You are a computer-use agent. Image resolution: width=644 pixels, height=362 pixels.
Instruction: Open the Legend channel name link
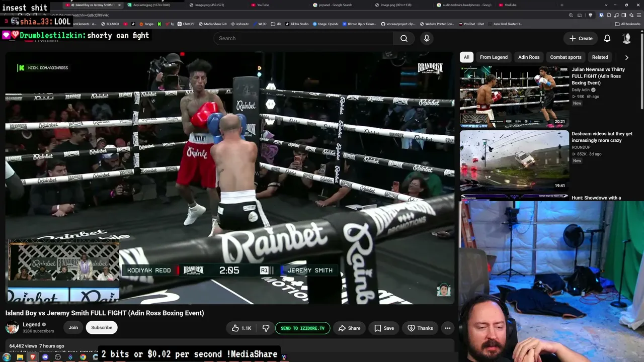click(32, 325)
